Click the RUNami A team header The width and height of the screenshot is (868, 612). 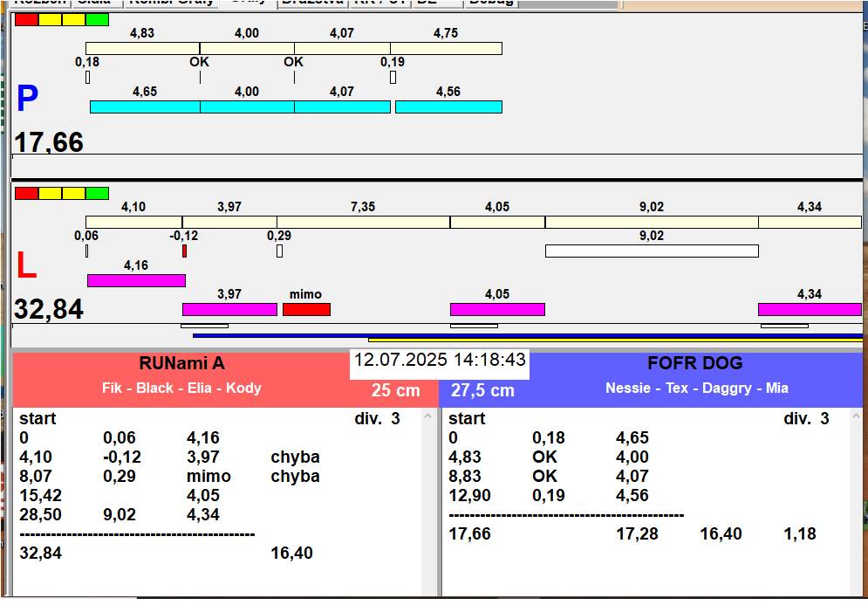(x=181, y=363)
